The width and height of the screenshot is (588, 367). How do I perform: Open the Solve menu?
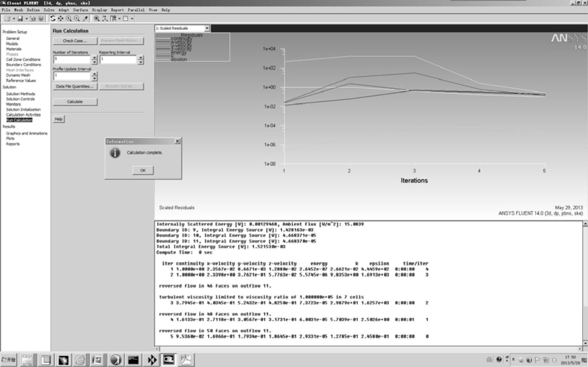49,10
